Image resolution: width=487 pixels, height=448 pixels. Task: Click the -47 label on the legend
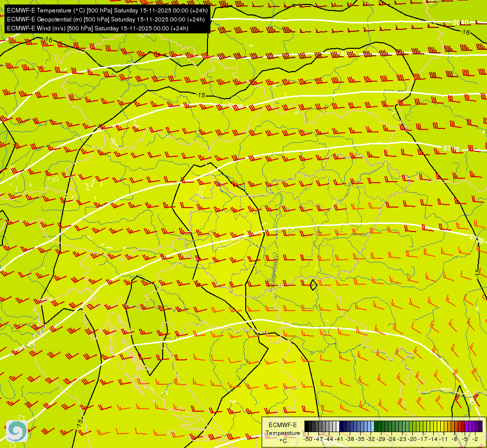318,439
